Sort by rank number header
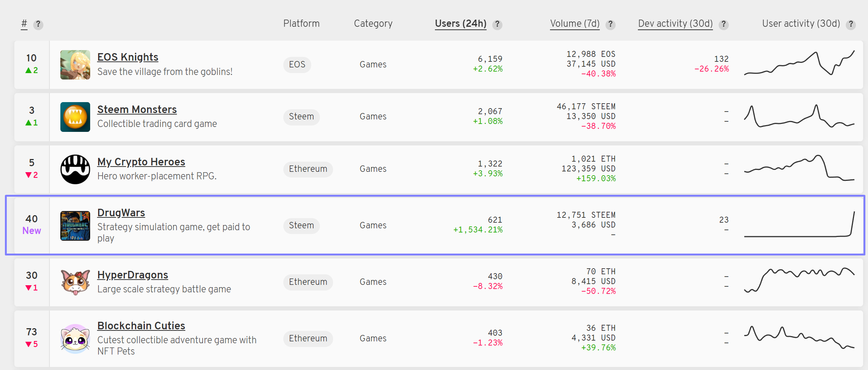Image resolution: width=868 pixels, height=370 pixels. (24, 24)
